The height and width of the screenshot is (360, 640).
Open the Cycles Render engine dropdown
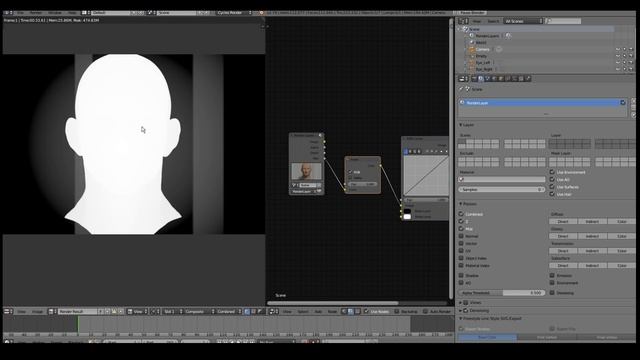click(x=234, y=13)
